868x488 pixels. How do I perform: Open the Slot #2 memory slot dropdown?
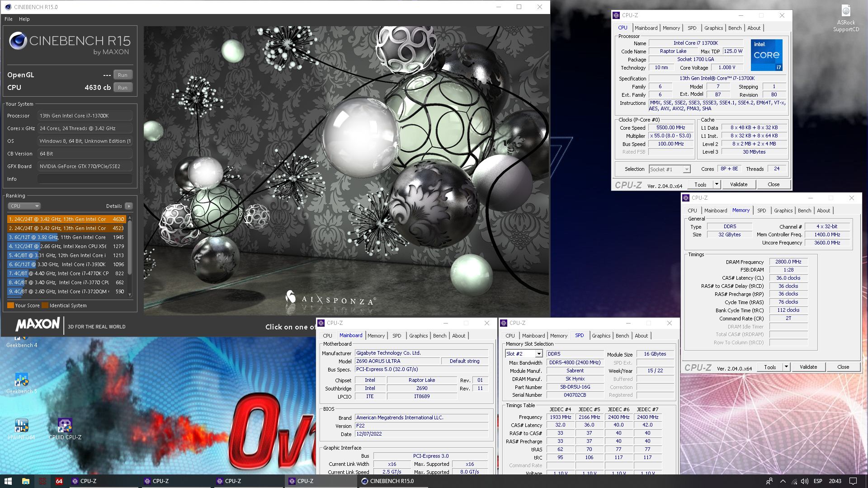(x=524, y=354)
